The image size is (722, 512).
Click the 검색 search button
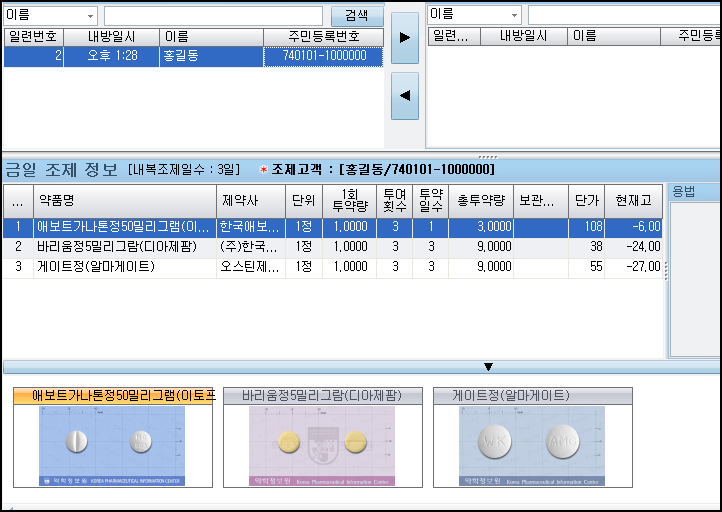(356, 16)
